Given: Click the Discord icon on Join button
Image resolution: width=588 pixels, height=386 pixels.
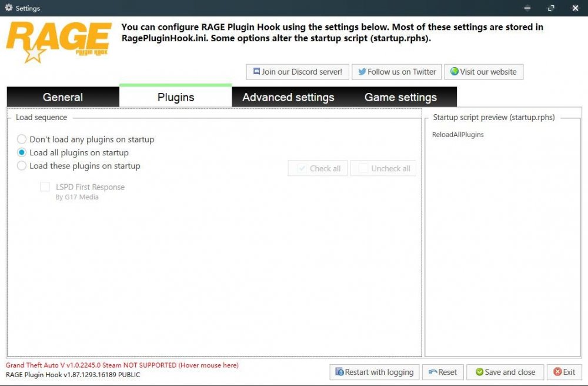Looking at the screenshot, I should point(256,71).
